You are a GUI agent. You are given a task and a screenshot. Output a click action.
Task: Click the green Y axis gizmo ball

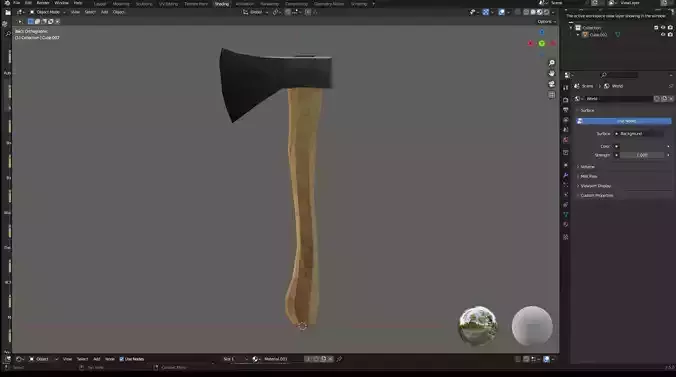point(542,44)
